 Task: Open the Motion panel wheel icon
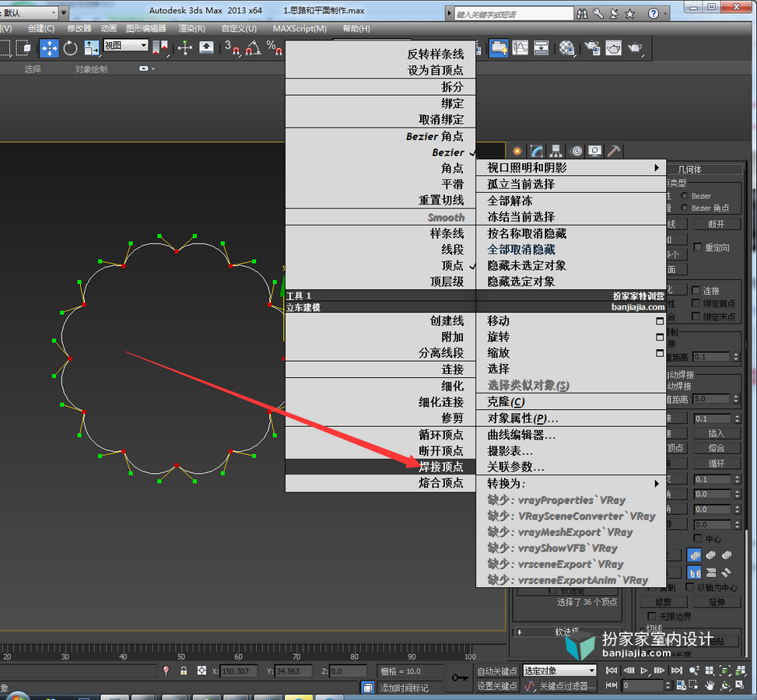[x=576, y=151]
